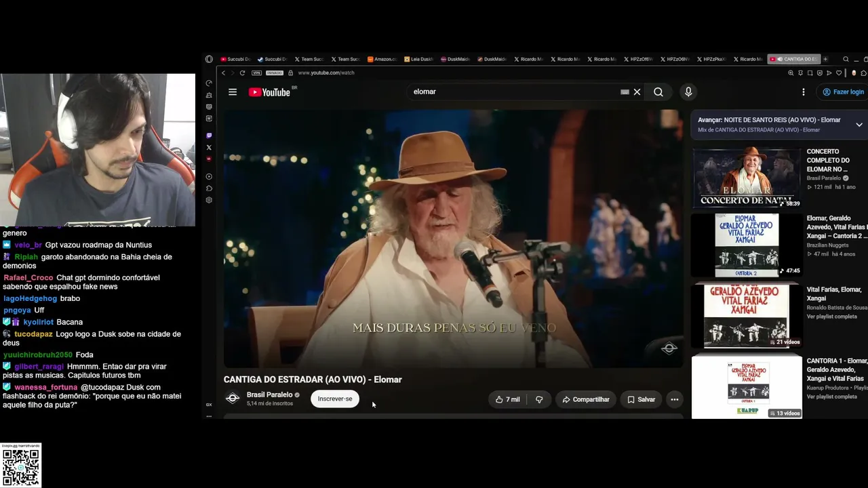Switch to the Leia Dusk tab
868x488 pixels.
click(x=418, y=59)
